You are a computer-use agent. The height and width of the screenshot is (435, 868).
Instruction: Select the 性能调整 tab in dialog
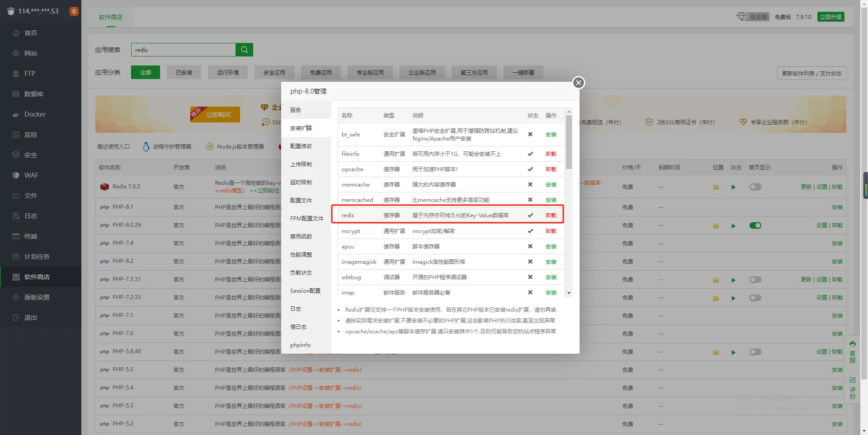[x=306, y=254]
